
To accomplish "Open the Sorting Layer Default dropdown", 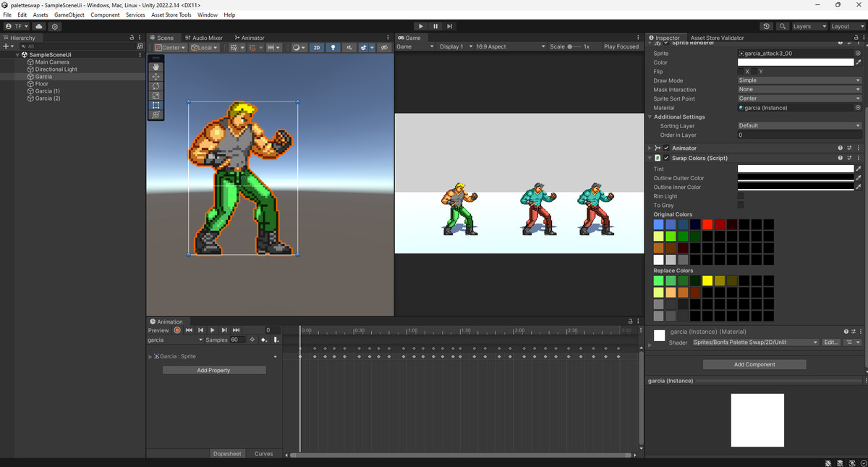I will (x=799, y=125).
